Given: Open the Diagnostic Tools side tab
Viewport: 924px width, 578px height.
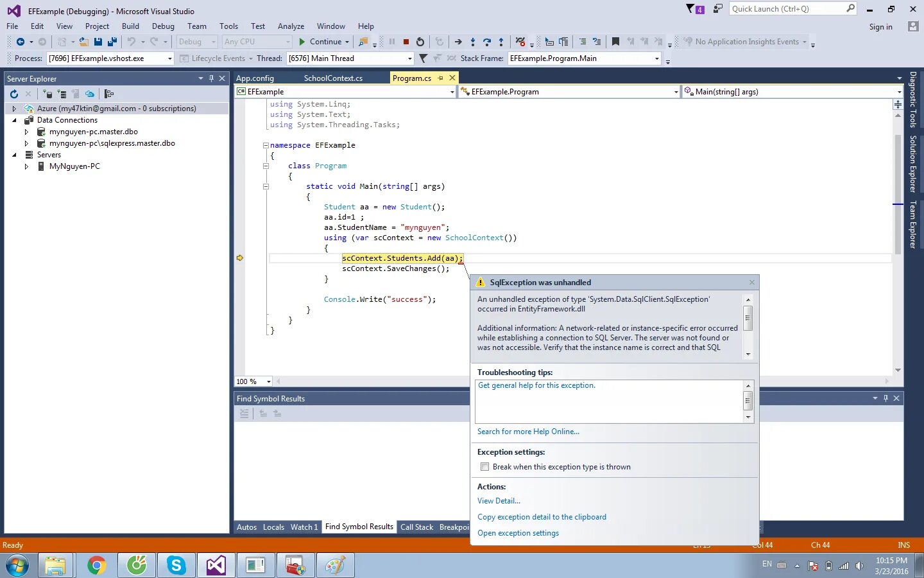Looking at the screenshot, I should [912, 100].
